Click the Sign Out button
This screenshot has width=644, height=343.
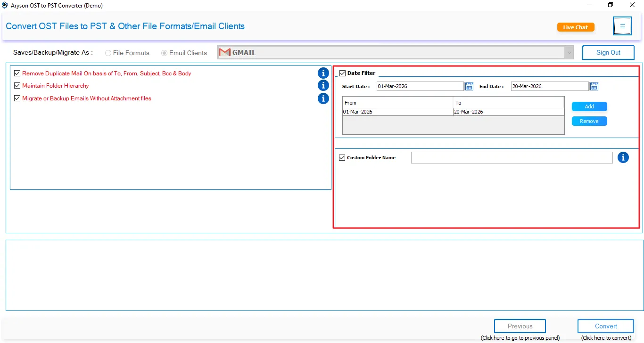(x=608, y=52)
